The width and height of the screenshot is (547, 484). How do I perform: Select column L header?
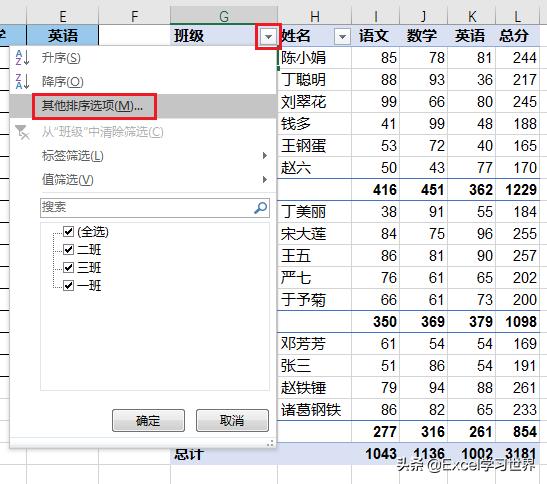(518, 16)
